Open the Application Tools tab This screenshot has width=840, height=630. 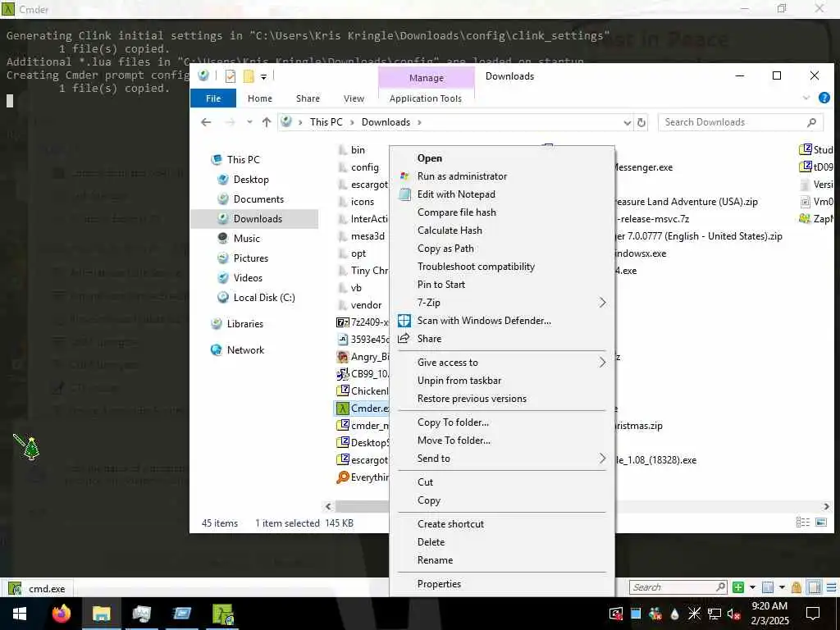pos(426,98)
